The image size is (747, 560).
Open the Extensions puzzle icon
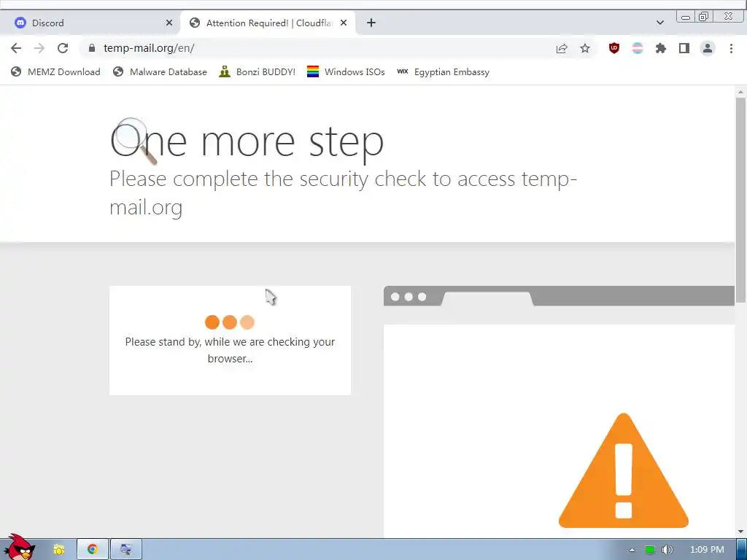(x=661, y=48)
